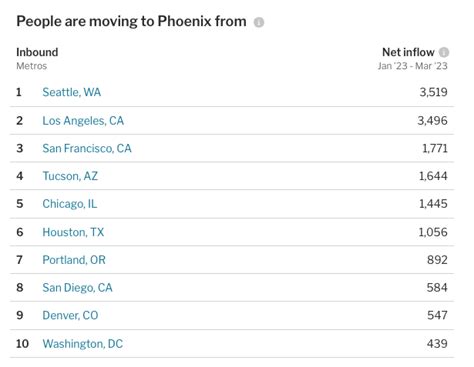Click the Denver, CO link

(70, 315)
